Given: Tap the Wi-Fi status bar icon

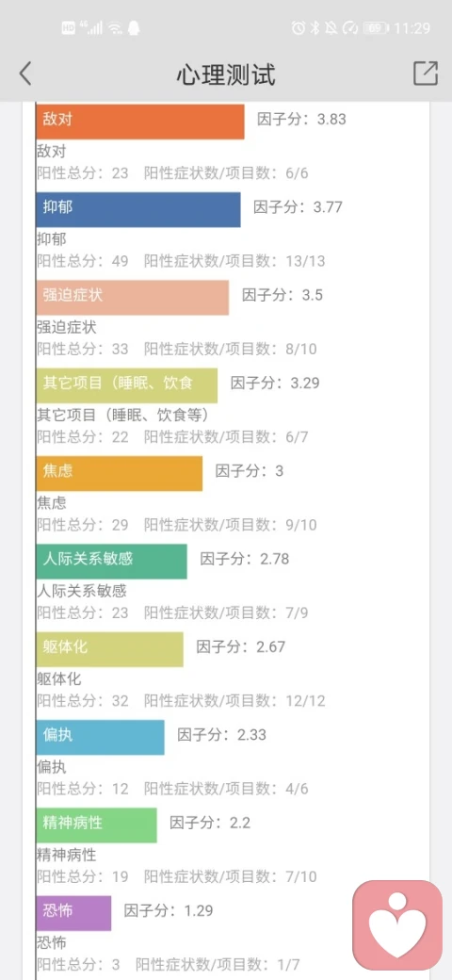Looking at the screenshot, I should click(x=114, y=27).
